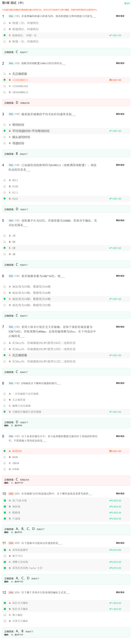This screenshot has height=644, width=132.
Task: Click the red cross score icon in question 2
Action: [x=110, y=80]
